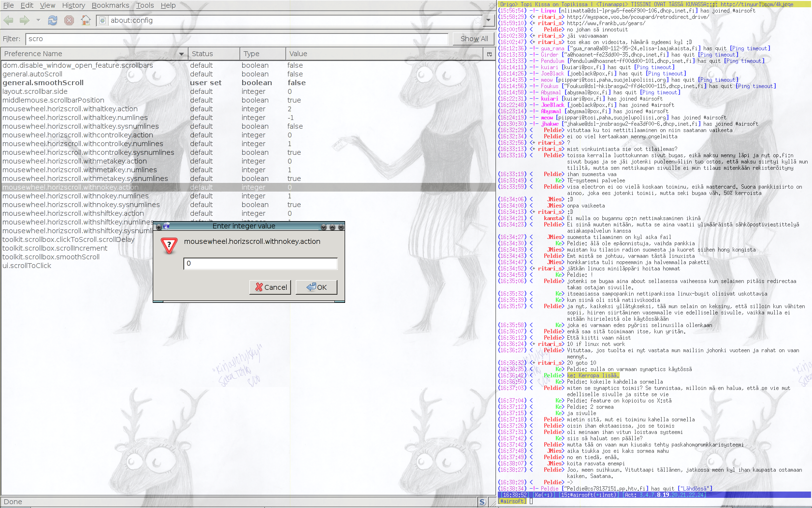Open the Tools menu
Viewport: 812px width, 508px height.
click(x=145, y=5)
